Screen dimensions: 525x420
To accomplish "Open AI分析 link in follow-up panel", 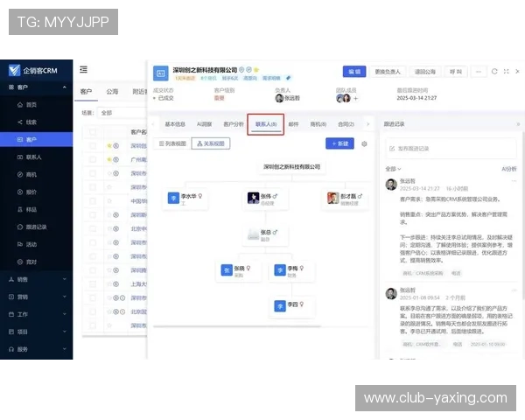I will (x=509, y=169).
